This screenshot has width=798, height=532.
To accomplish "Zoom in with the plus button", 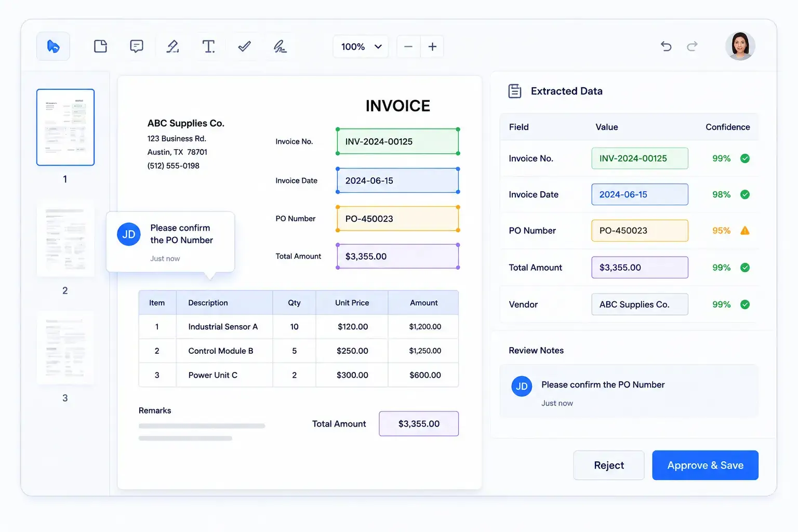I will [432, 47].
